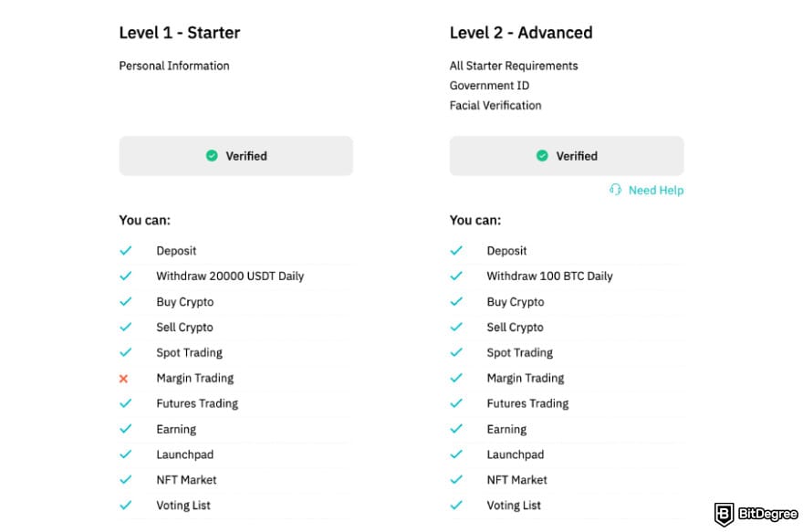Image resolution: width=803 pixels, height=532 pixels.
Task: Click the checkmark beside Level 2 Voting List
Action: click(455, 506)
